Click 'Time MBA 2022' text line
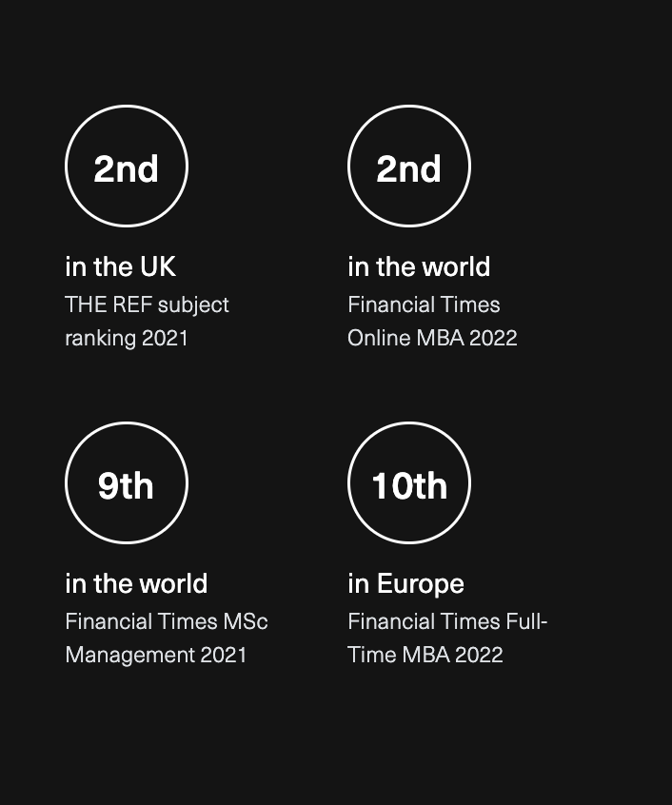The height and width of the screenshot is (805, 672). point(425,655)
